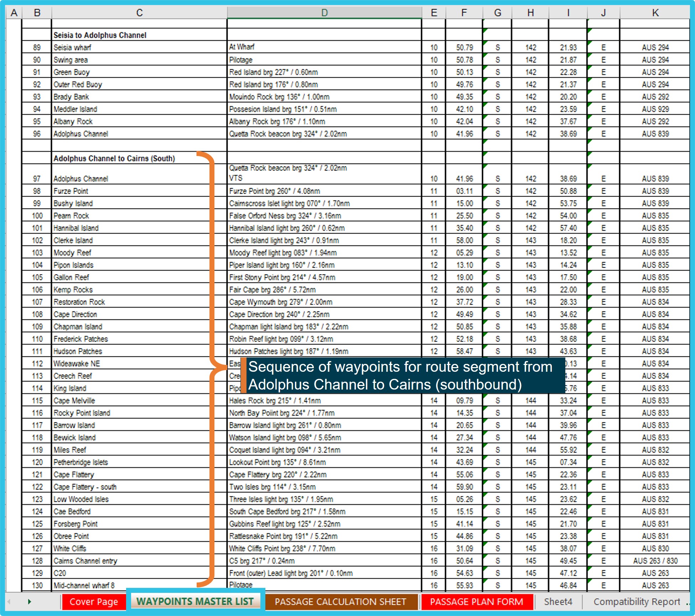695x616 pixels.
Task: Select column A header
Action: (14, 13)
